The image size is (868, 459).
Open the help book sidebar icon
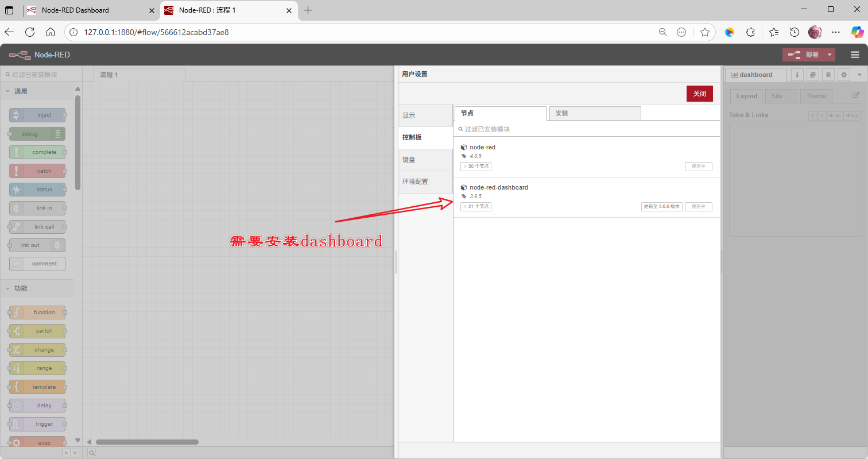click(x=812, y=75)
